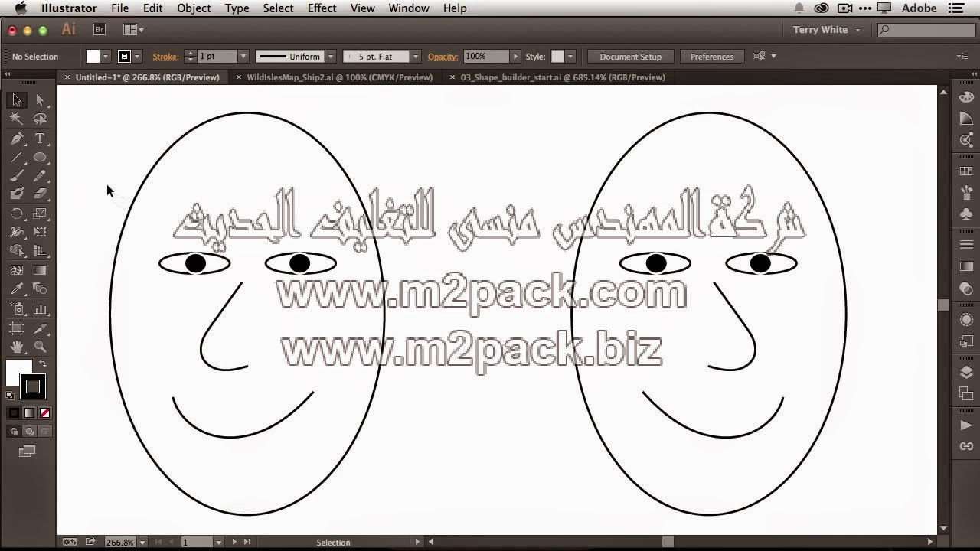Open the 5 pt. Flat brush dropdown
This screenshot has width=980, height=551.
pos(416,57)
